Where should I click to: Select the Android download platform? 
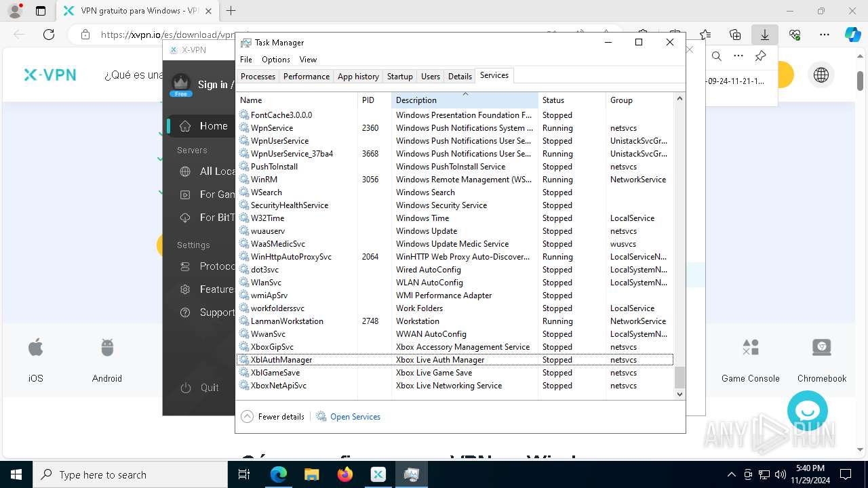[107, 361]
